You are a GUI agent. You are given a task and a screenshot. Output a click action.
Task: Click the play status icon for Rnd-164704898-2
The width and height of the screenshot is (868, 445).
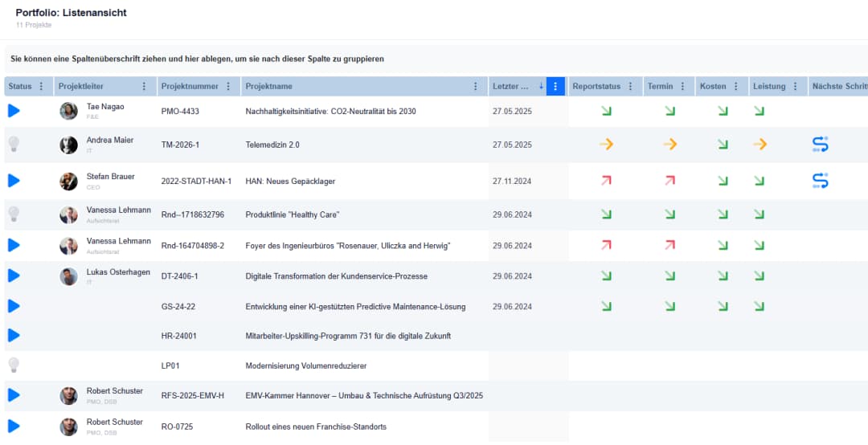14,245
